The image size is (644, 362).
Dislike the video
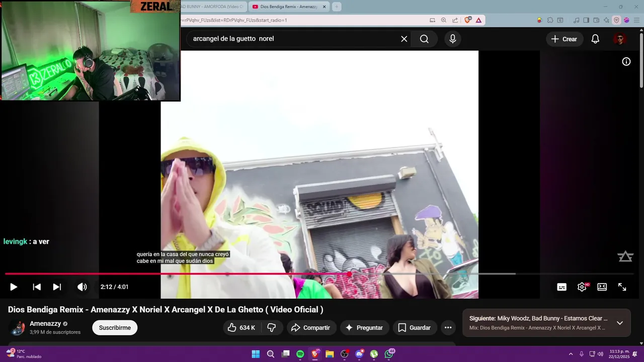pyautogui.click(x=272, y=328)
